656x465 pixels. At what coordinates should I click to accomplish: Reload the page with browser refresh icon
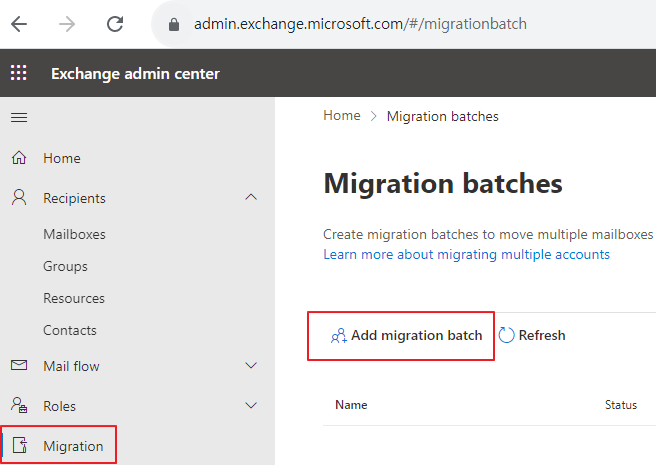click(115, 24)
